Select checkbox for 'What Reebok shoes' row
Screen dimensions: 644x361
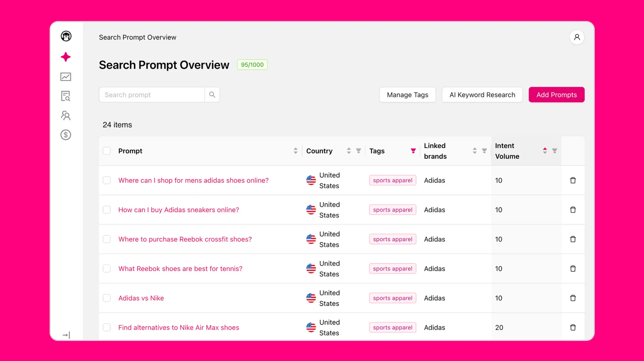tap(107, 269)
